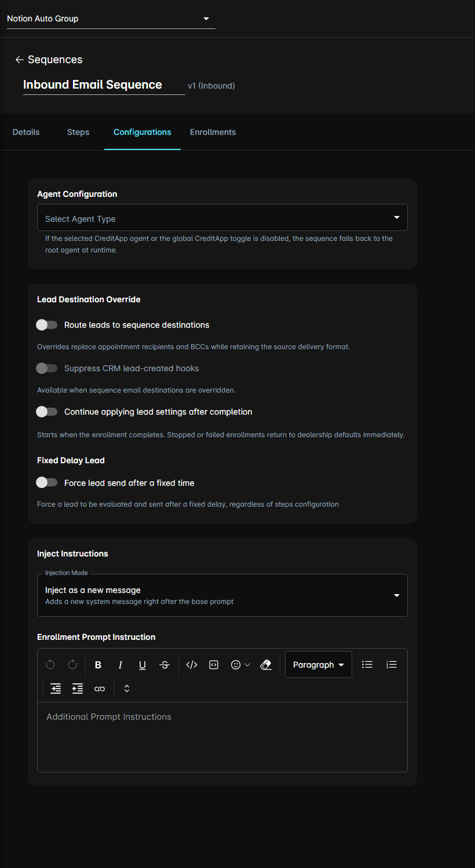
Task: Click the Additional Prompt Instructions text area
Action: click(222, 737)
